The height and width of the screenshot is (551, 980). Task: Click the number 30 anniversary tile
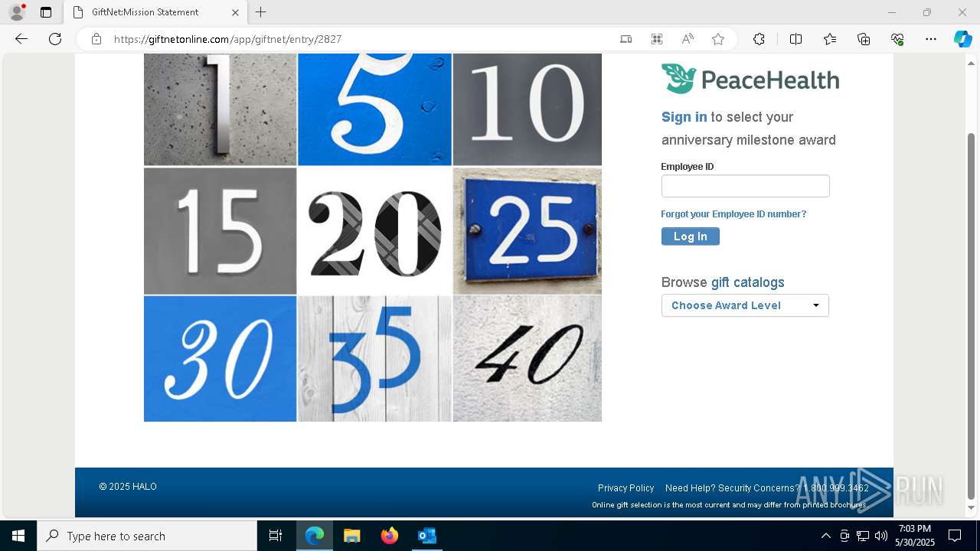[220, 359]
